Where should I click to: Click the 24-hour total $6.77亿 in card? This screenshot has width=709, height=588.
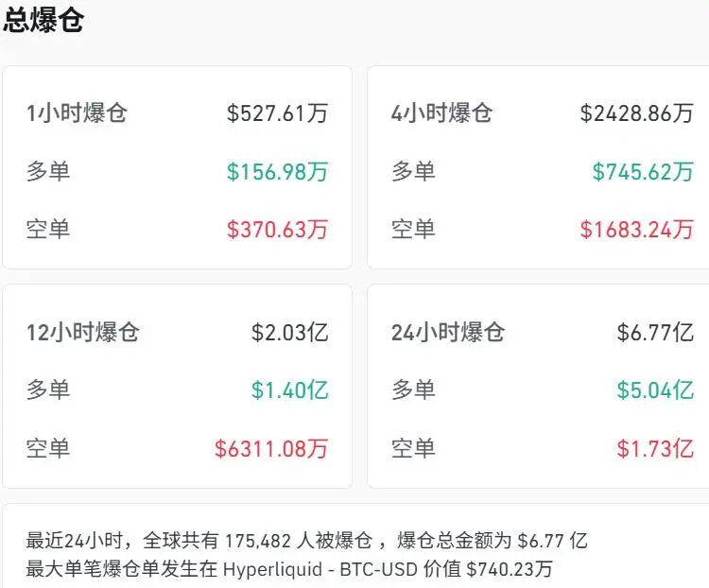[x=655, y=332]
